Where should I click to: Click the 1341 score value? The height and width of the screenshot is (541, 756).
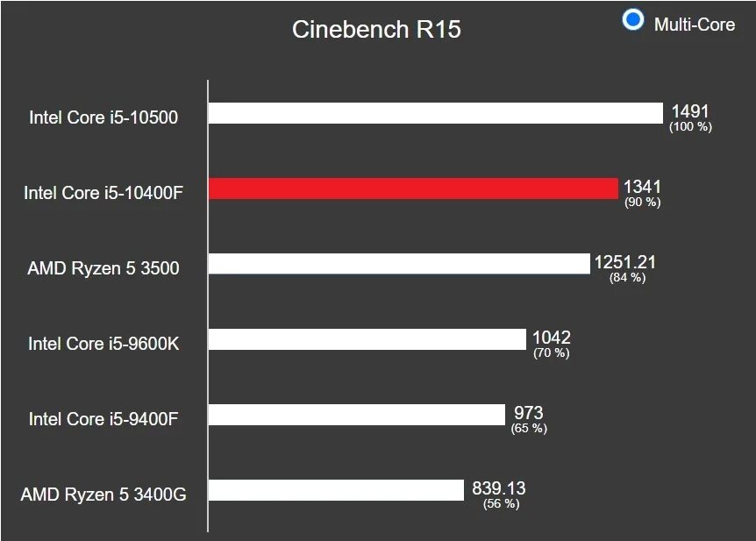(642, 187)
